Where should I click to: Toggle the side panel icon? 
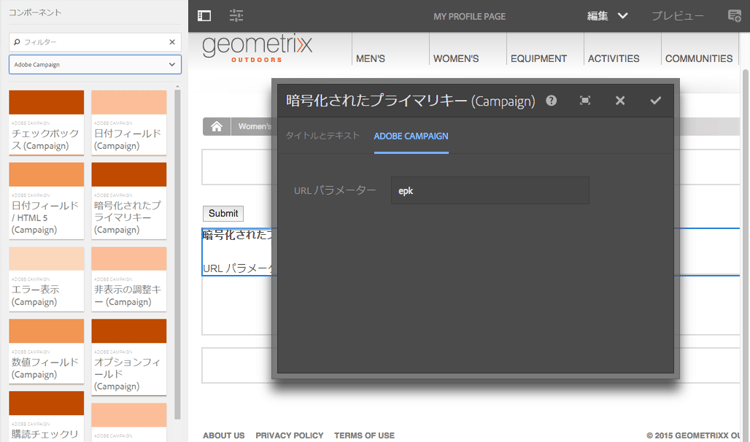click(x=204, y=16)
